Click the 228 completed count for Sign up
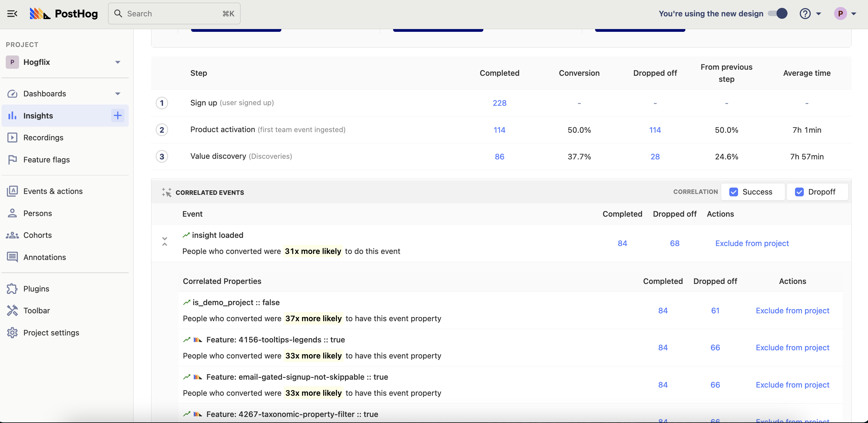Viewport: 868px width, 423px height. (499, 103)
